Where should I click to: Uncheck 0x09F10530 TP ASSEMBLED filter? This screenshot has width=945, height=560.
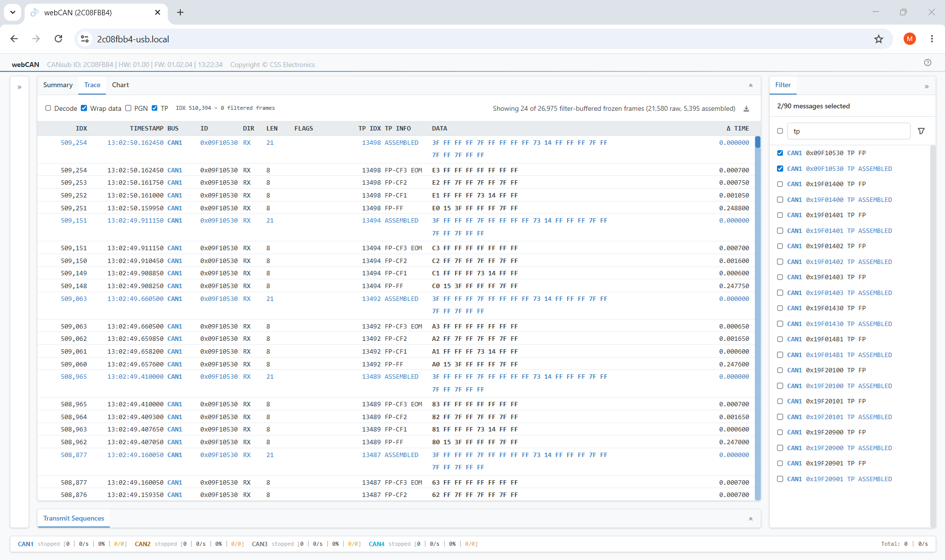point(780,168)
